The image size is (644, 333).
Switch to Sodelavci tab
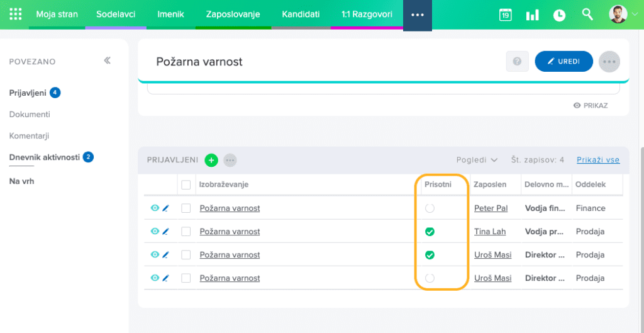[116, 14]
